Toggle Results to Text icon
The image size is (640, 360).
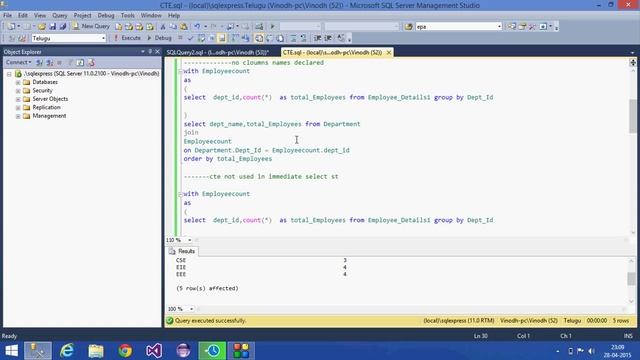[x=259, y=38]
